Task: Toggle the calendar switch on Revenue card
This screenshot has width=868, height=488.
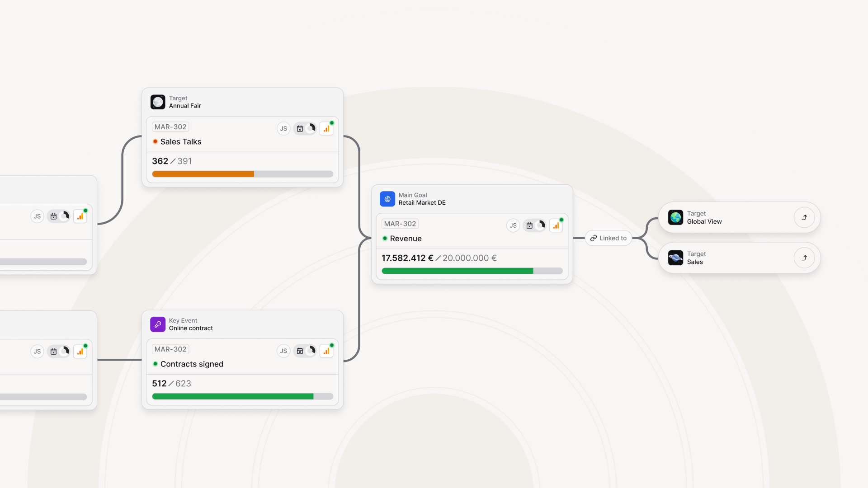Action: [x=535, y=225]
